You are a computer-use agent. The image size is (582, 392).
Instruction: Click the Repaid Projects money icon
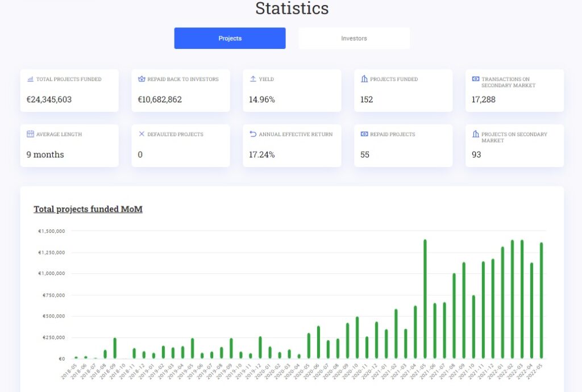coord(364,134)
